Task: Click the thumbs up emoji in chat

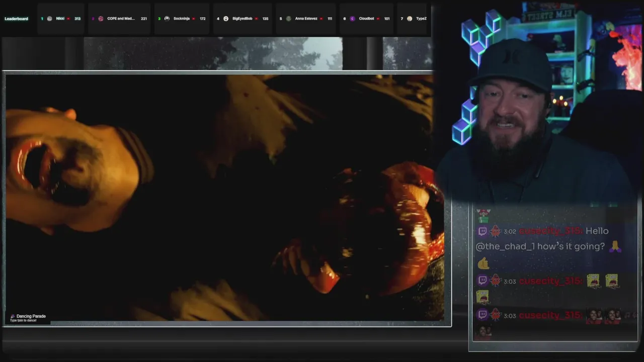Action: 483,263
